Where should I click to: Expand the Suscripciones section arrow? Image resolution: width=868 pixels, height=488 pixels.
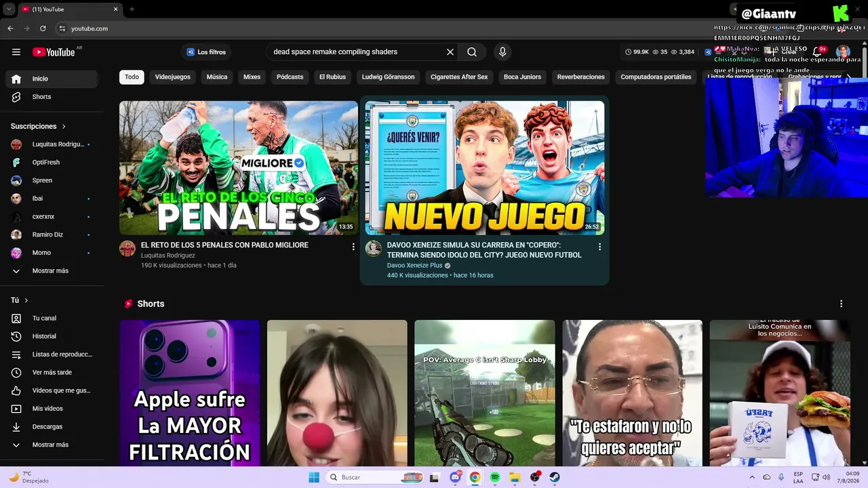click(64, 127)
